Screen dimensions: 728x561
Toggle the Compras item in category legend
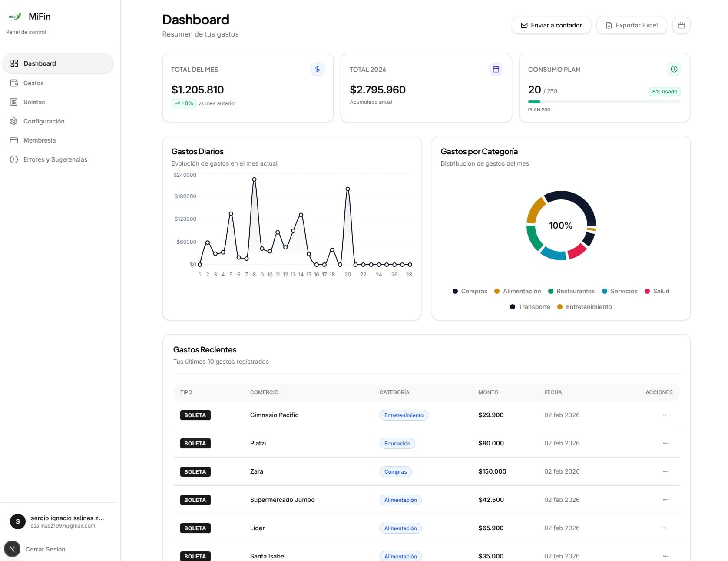[x=470, y=291]
